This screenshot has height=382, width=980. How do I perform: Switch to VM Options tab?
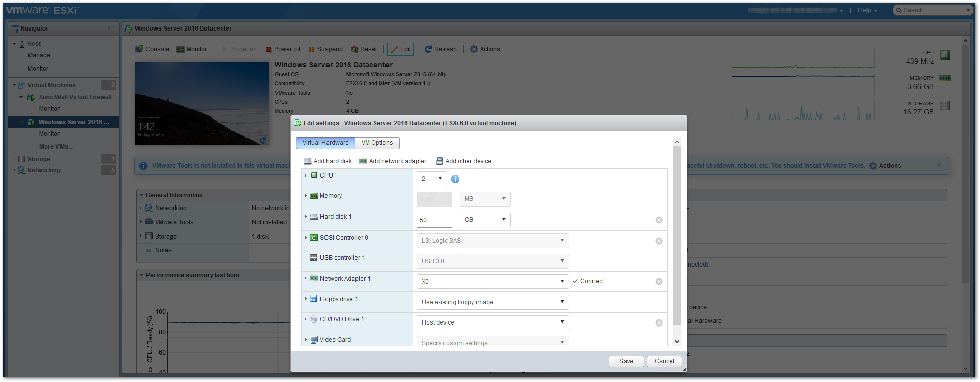point(377,143)
